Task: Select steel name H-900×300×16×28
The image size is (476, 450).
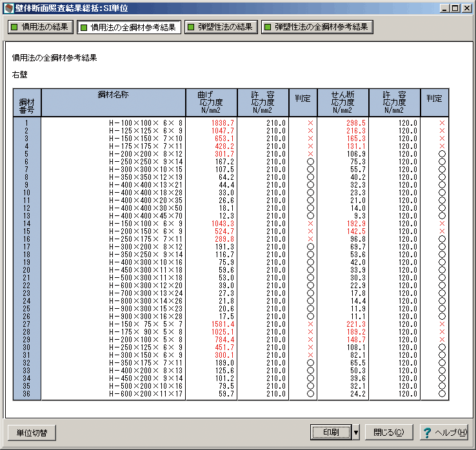Action: pyautogui.click(x=146, y=317)
